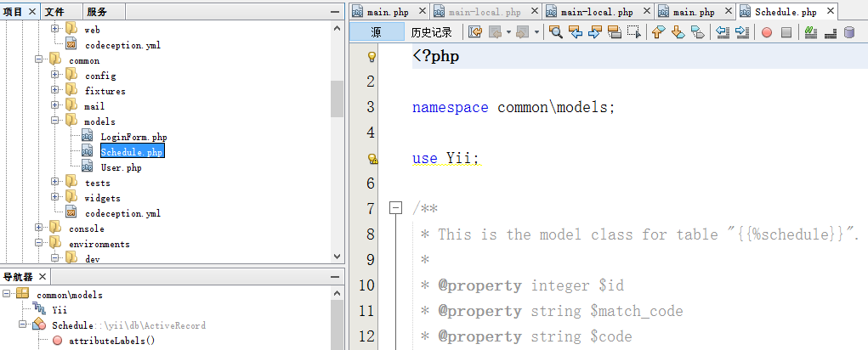Collapse the models folder in tree
This screenshot has width=868, height=350.
pos(55,121)
